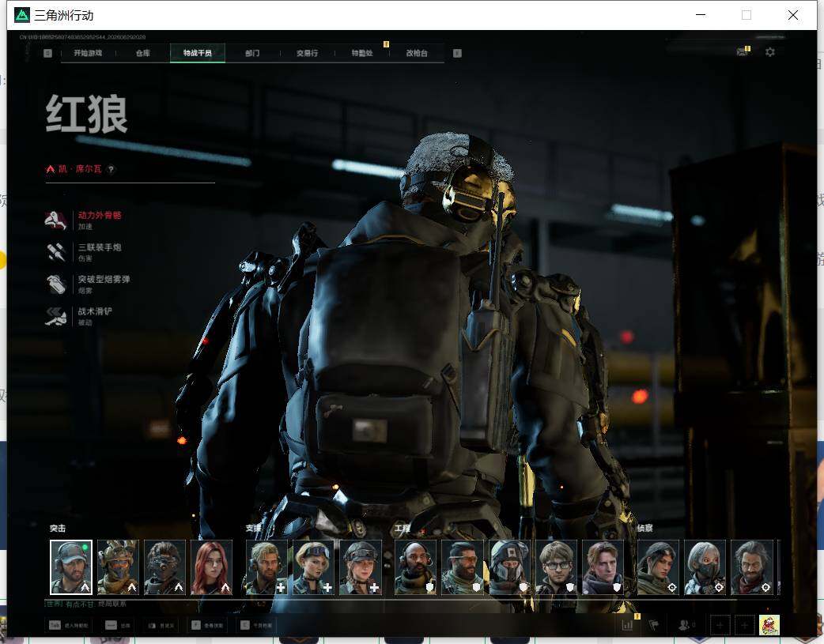Choose the assault operator with the orange visor helmet
The image size is (824, 644).
[x=118, y=567]
